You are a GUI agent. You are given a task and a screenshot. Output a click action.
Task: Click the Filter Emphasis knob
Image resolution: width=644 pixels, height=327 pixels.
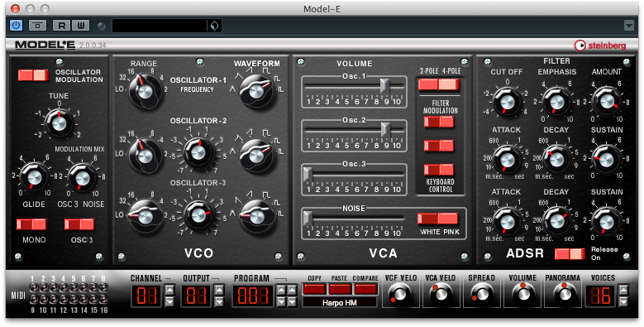(557, 102)
